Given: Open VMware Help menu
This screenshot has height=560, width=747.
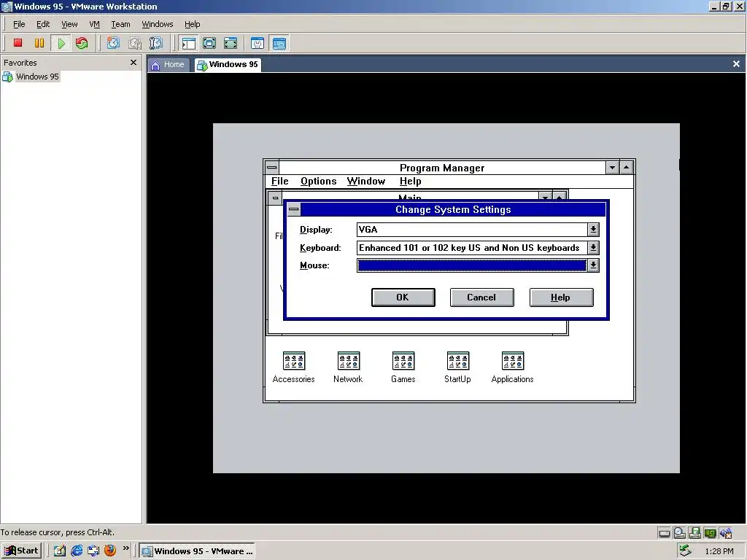Looking at the screenshot, I should pyautogui.click(x=192, y=24).
